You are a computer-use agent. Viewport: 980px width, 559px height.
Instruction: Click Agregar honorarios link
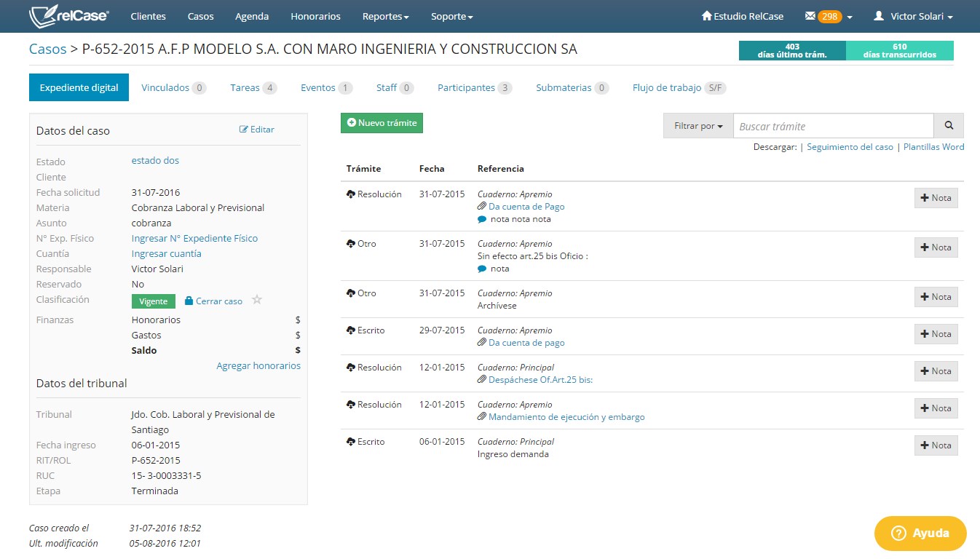258,365
